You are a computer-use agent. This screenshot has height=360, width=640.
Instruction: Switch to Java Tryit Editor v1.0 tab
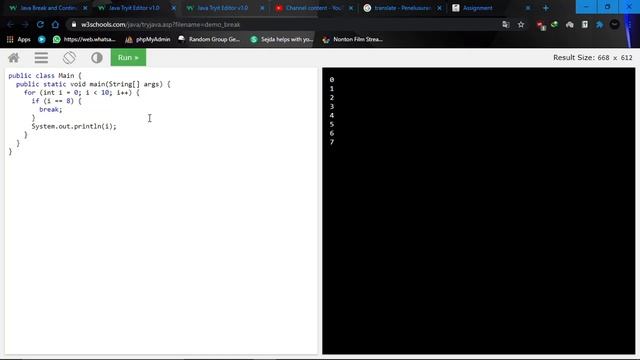[x=134, y=8]
